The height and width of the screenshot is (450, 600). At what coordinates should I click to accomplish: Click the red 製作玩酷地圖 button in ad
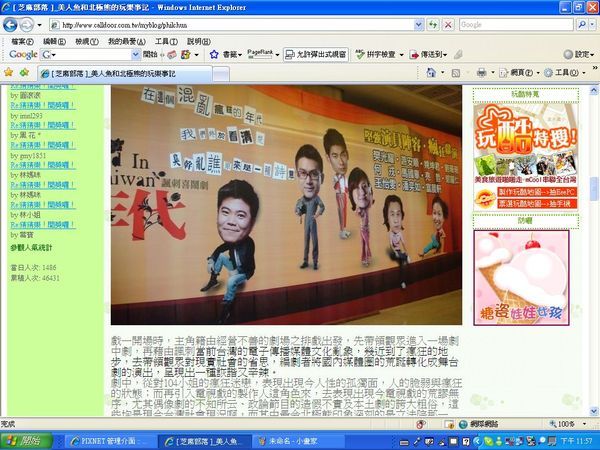(x=537, y=192)
